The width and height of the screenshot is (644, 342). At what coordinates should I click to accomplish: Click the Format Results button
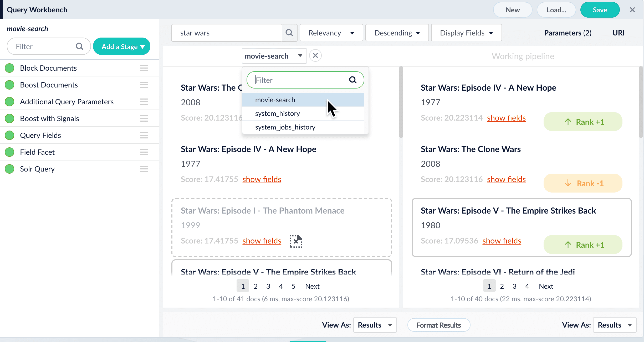coord(438,325)
